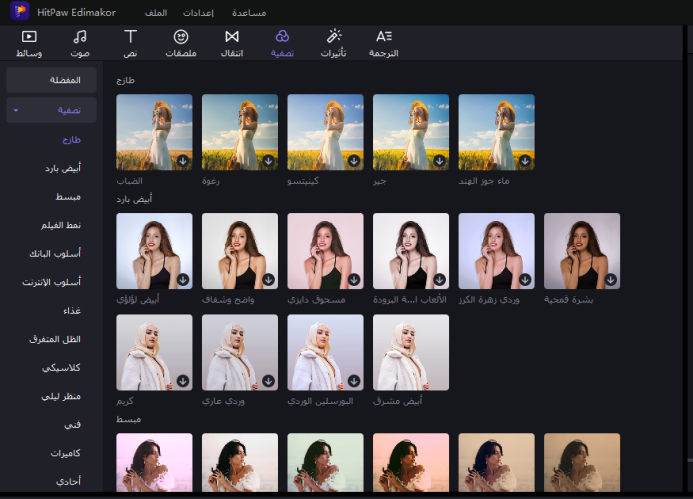Image resolution: width=693 pixels, height=499 pixels.
Task: Select the منظر ليلي sidebar category
Action: coord(61,396)
